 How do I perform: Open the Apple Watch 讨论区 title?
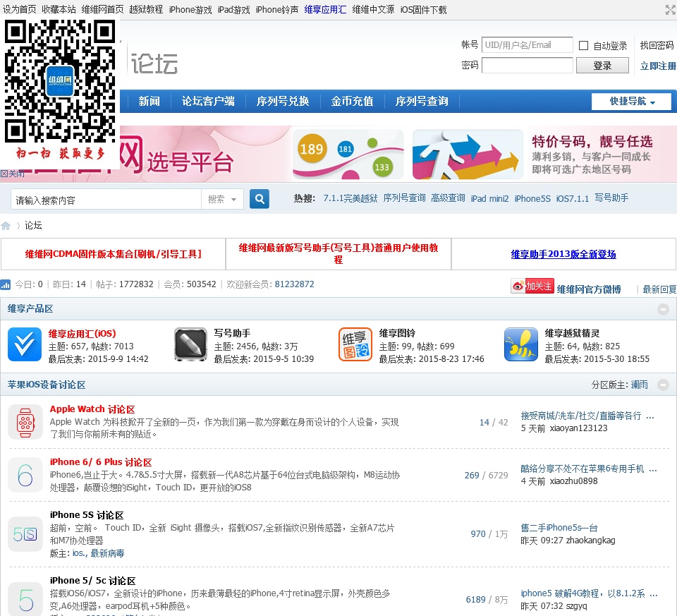tap(92, 409)
